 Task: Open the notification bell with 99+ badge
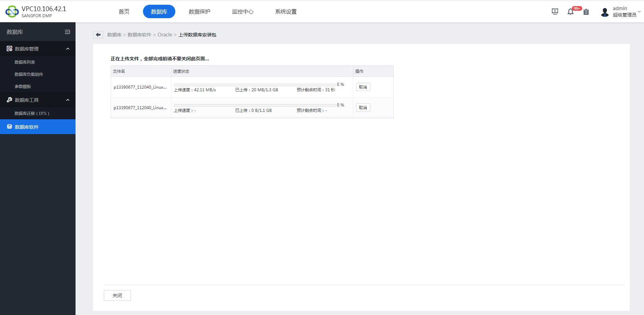click(570, 11)
